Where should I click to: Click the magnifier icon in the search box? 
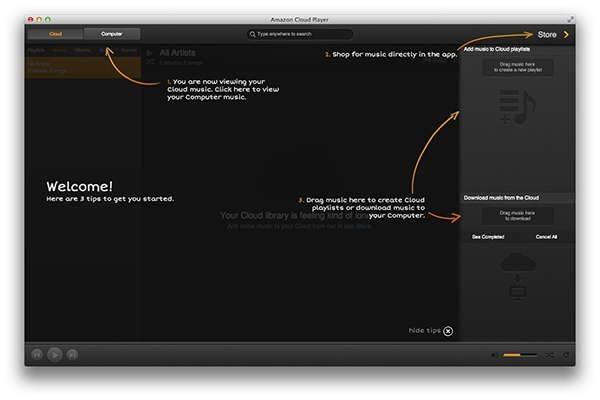coord(253,34)
